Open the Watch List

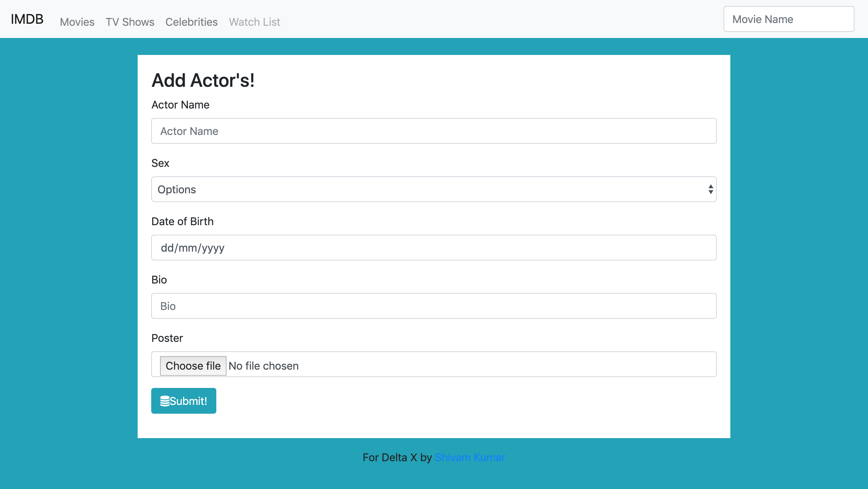(x=255, y=22)
